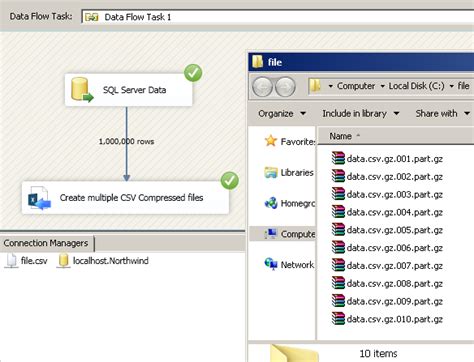This screenshot has width=474, height=362.
Task: Select the Create multiple CSV Compressed files component icon
Action: pyautogui.click(x=39, y=198)
